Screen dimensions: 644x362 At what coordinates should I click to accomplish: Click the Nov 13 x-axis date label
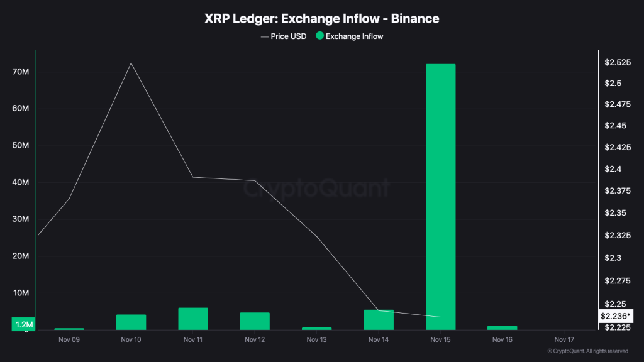[316, 340]
